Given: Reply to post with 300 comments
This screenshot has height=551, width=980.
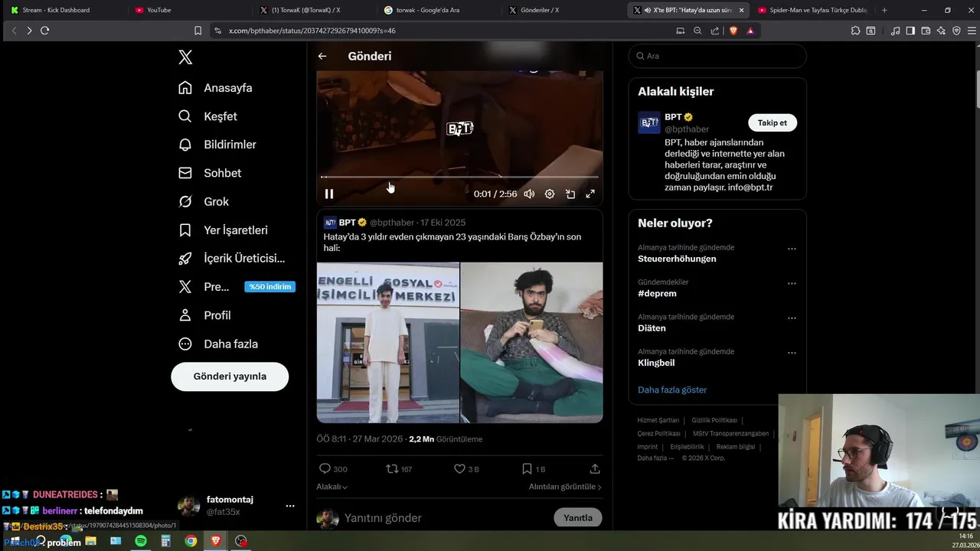Looking at the screenshot, I should (333, 468).
